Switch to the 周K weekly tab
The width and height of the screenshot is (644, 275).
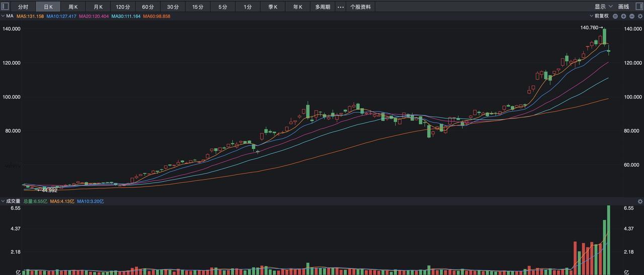[73, 7]
